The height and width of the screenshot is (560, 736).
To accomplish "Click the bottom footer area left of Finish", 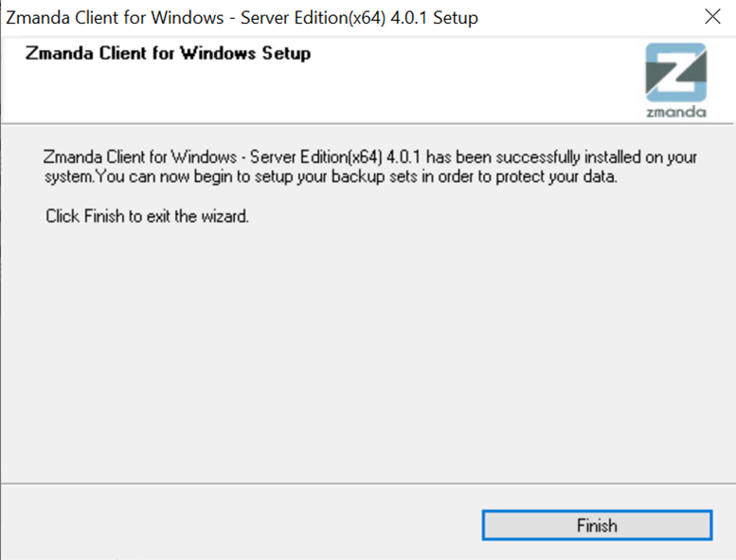I will (x=240, y=523).
